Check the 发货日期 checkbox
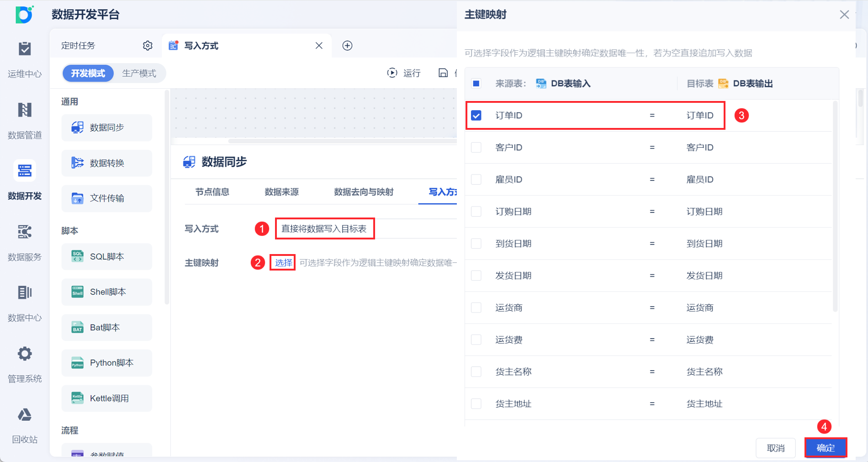The height and width of the screenshot is (462, 868). 476,275
